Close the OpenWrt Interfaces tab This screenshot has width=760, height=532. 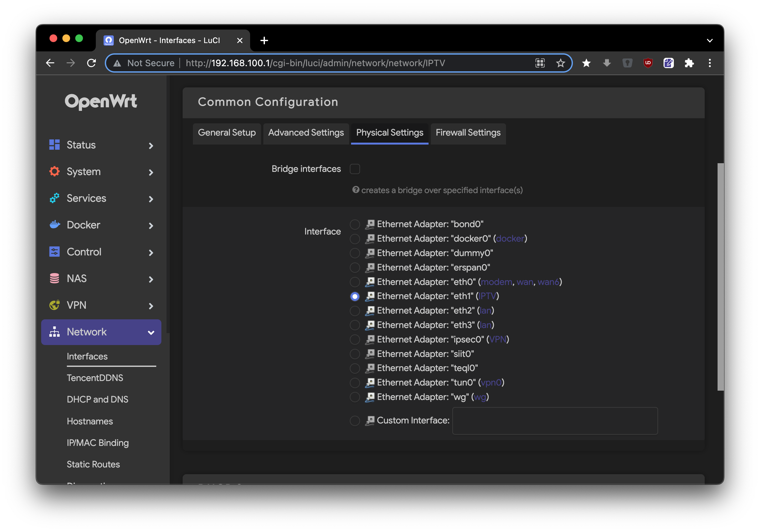click(x=240, y=40)
